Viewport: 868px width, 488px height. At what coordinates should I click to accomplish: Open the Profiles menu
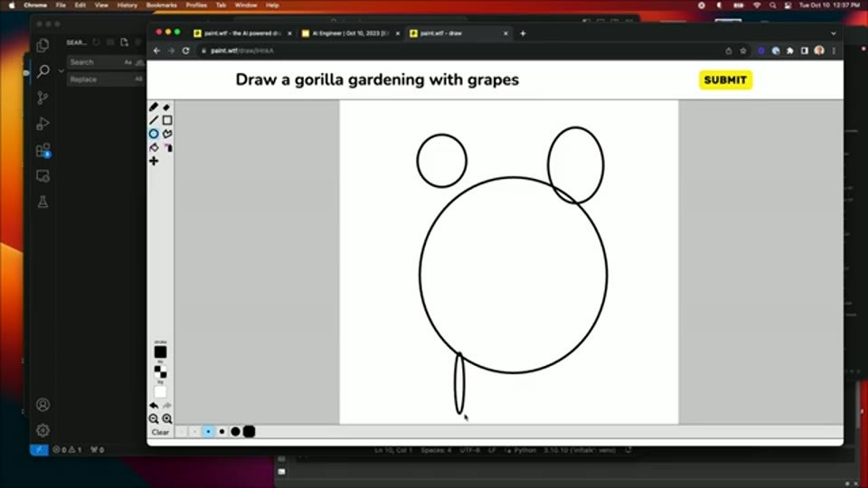pos(196,5)
